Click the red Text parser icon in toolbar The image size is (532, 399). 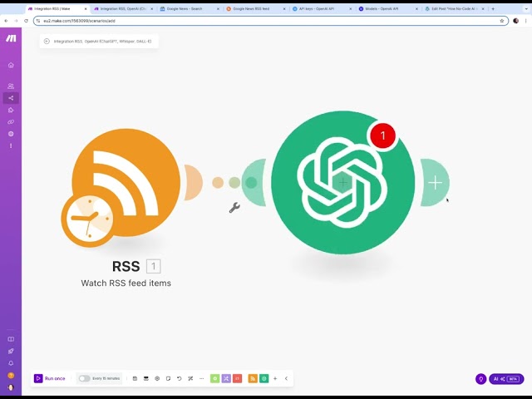[x=238, y=378]
